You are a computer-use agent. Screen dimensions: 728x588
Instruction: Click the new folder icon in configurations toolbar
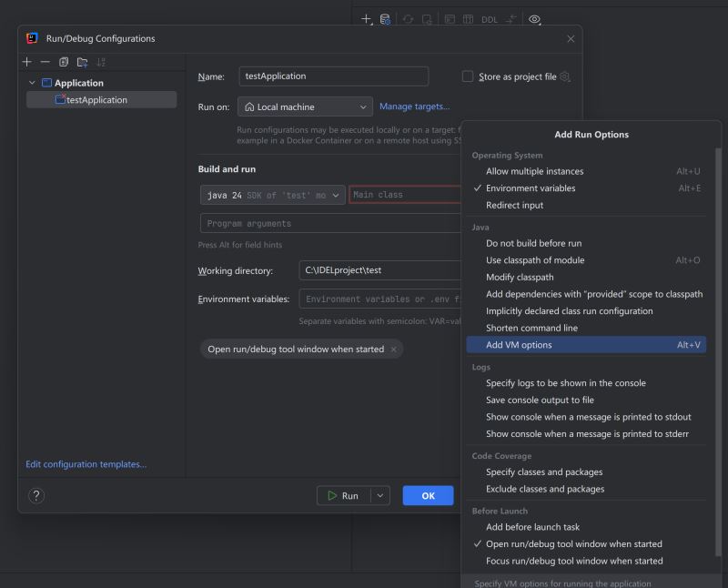82,62
